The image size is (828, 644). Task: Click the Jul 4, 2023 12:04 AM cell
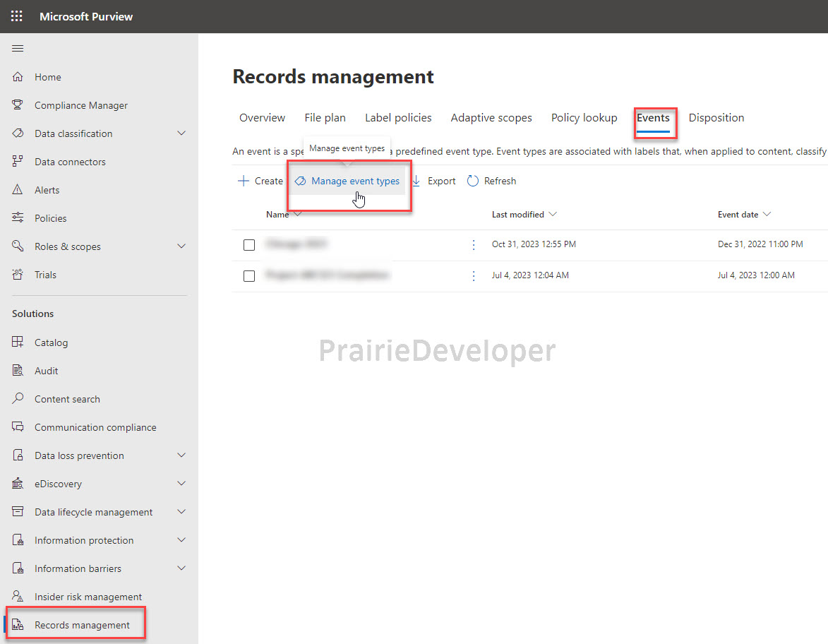pos(530,275)
